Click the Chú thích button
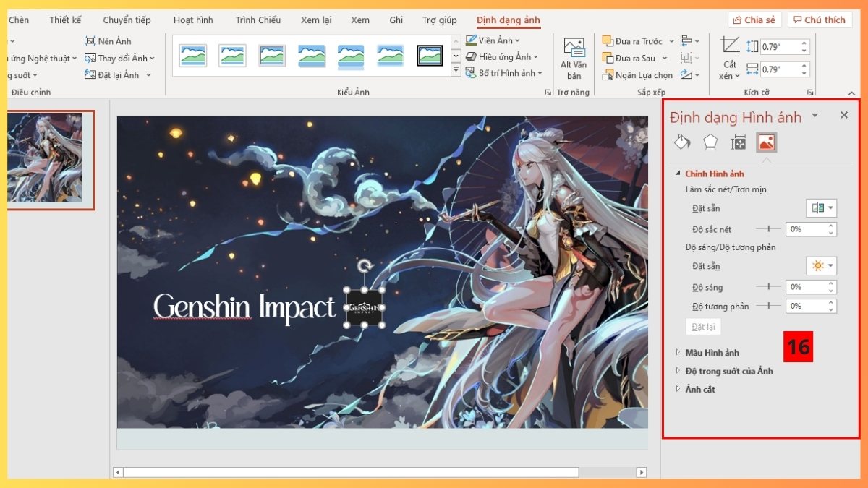Image resolution: width=868 pixels, height=488 pixels. coord(820,20)
